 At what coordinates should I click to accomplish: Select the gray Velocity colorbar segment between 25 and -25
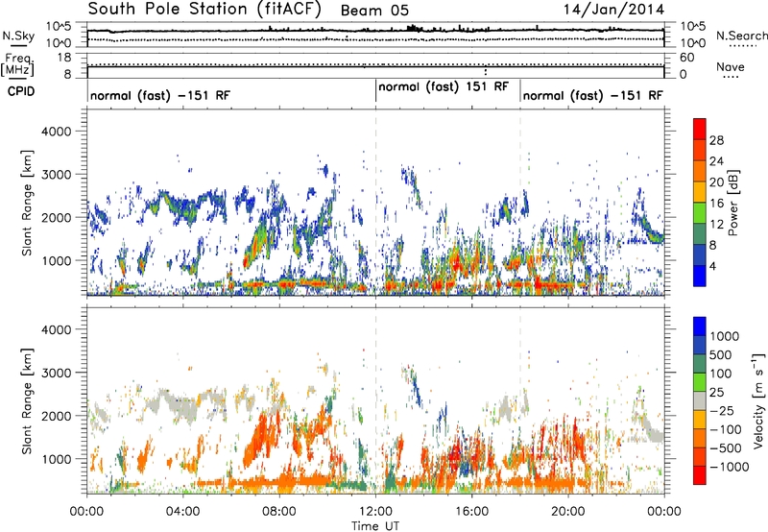[x=700, y=400]
